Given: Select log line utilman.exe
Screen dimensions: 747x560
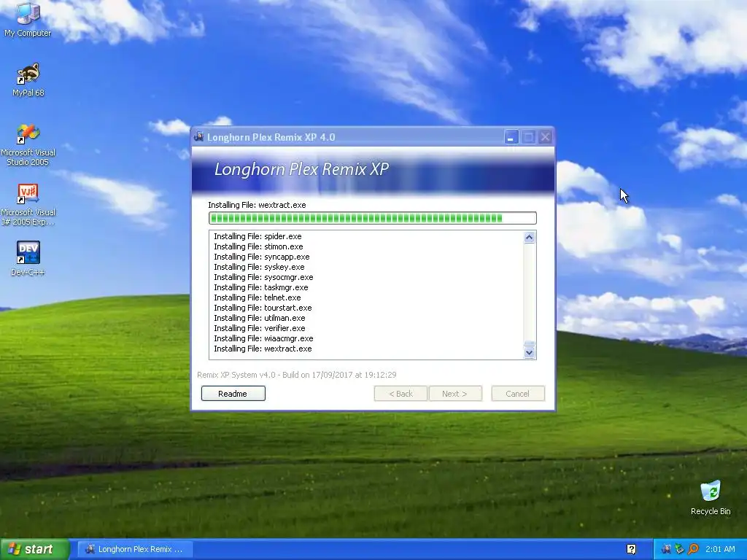Looking at the screenshot, I should [x=260, y=318].
